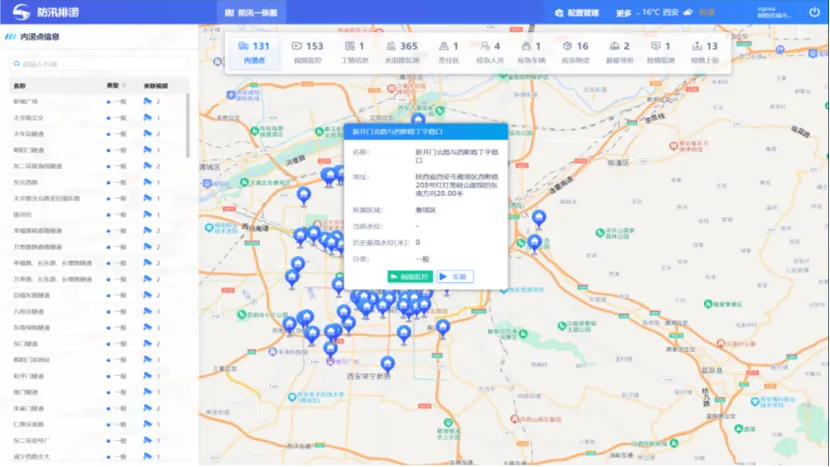Open the 内涝点 tab showing 131
This screenshot has width=830, height=467.
[254, 52]
